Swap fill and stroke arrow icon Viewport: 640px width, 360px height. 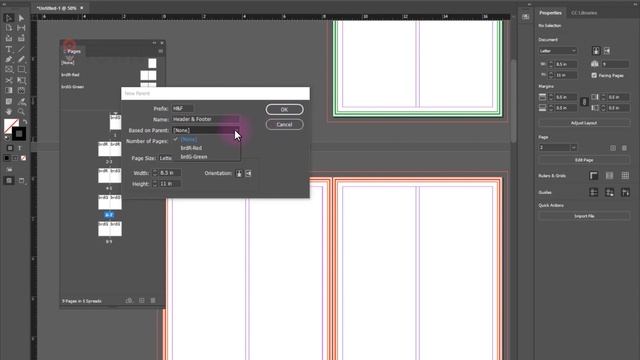25,122
